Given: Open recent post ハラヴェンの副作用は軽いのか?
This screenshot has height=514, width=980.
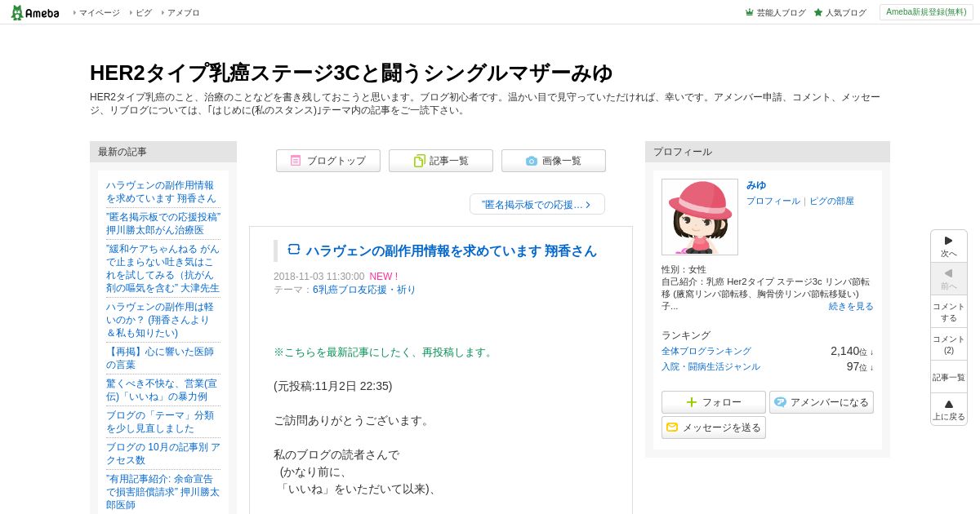Looking at the screenshot, I should [x=161, y=320].
